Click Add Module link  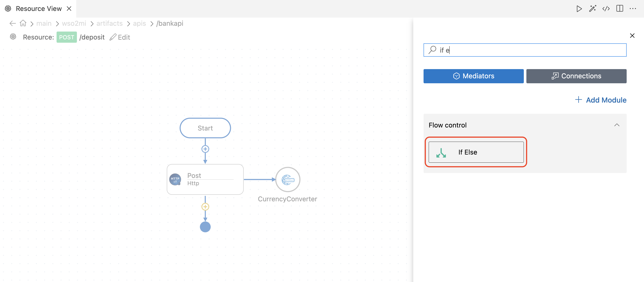point(601,100)
